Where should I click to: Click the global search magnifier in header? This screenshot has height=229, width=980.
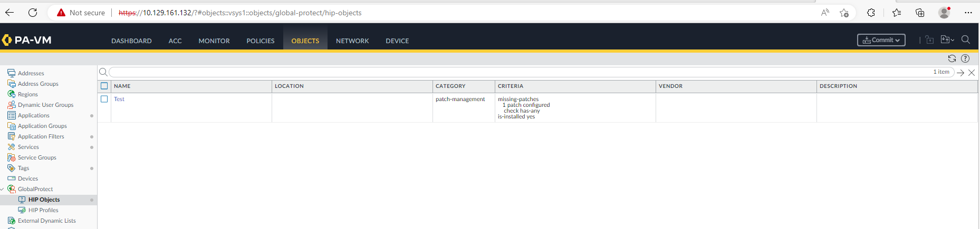966,40
